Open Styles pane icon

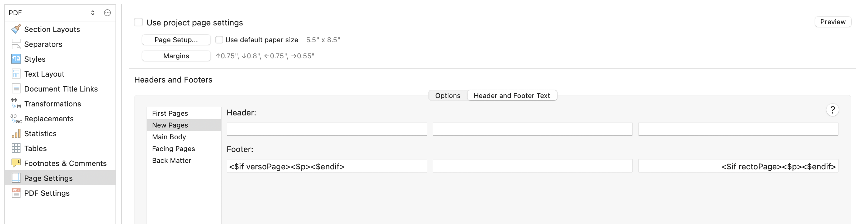tap(16, 59)
